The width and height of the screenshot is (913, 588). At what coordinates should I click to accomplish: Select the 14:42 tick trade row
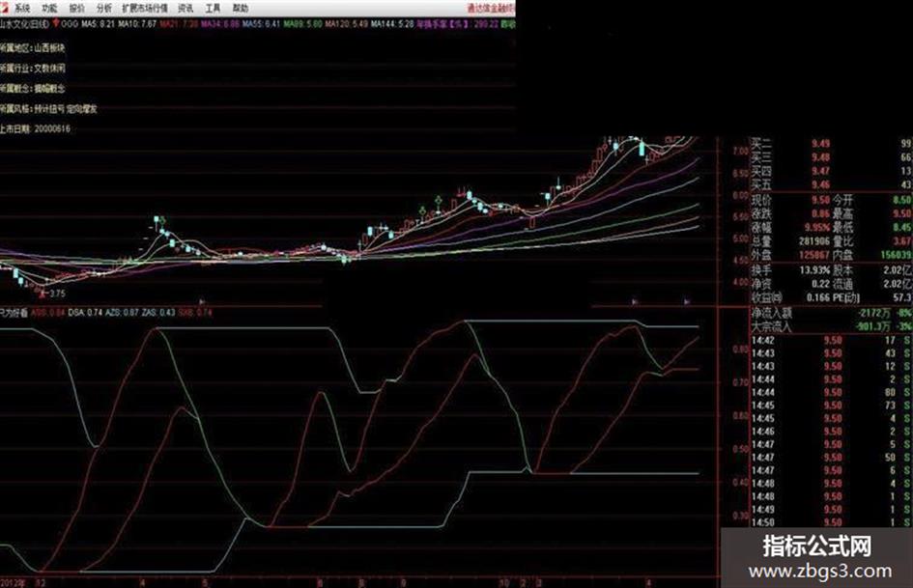tap(831, 340)
